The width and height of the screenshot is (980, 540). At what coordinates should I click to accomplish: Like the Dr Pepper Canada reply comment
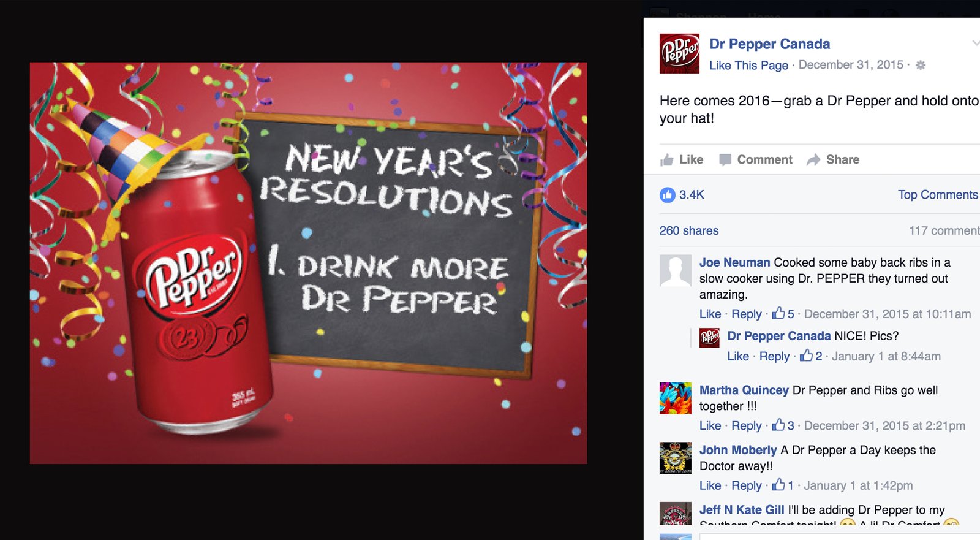point(737,356)
